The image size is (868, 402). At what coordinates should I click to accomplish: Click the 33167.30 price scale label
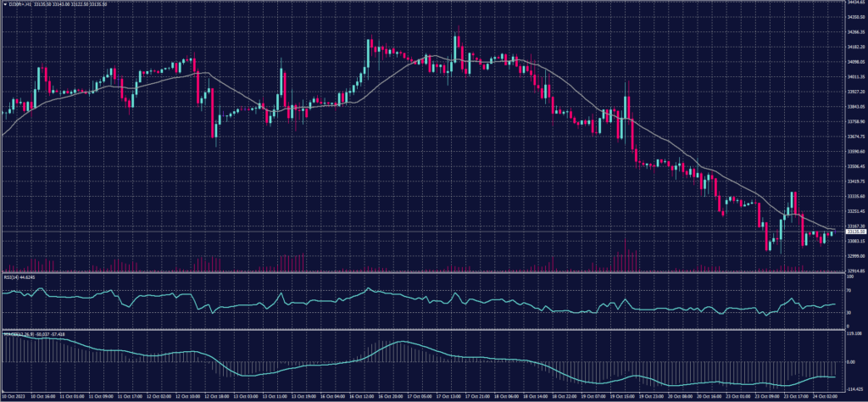tap(854, 226)
